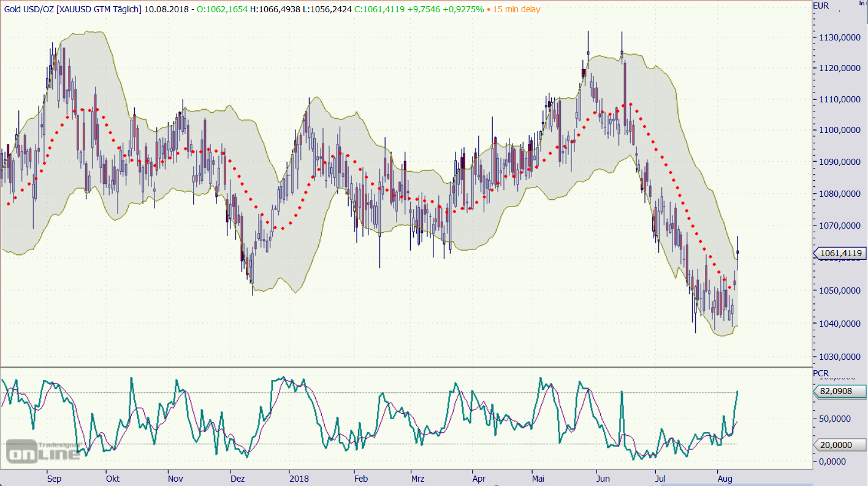Click the chart title Gold USD/OZ
This screenshot has width=868, height=486.
28,9
